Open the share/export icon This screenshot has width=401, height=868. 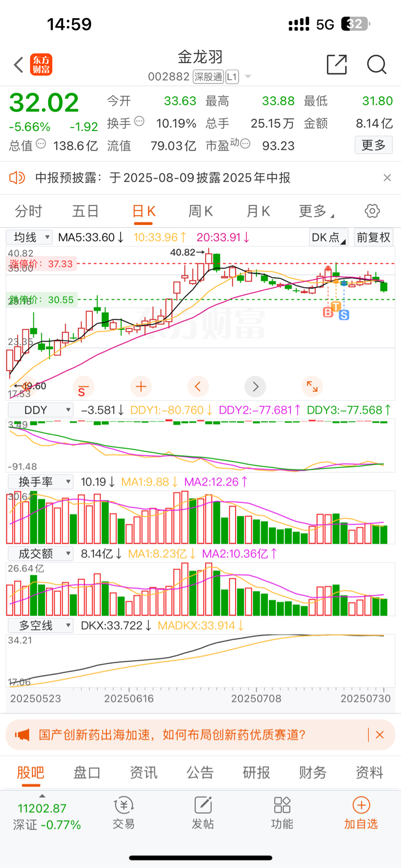(337, 64)
